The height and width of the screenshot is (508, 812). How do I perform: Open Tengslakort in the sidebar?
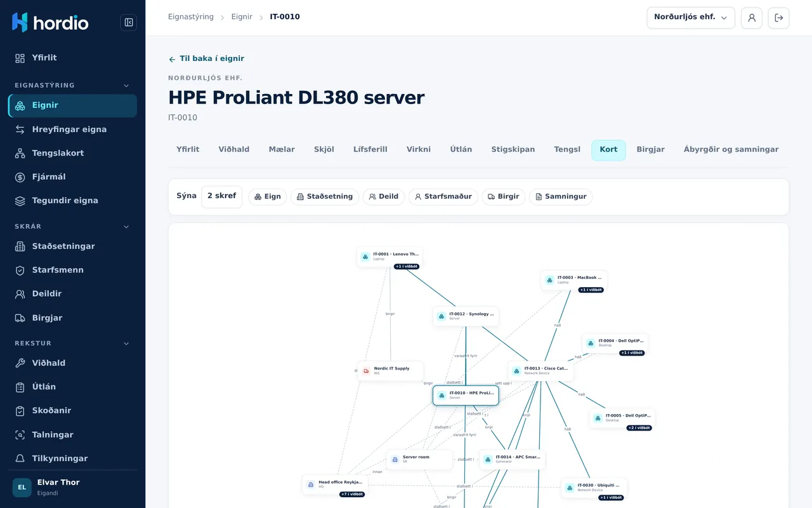tap(72, 153)
